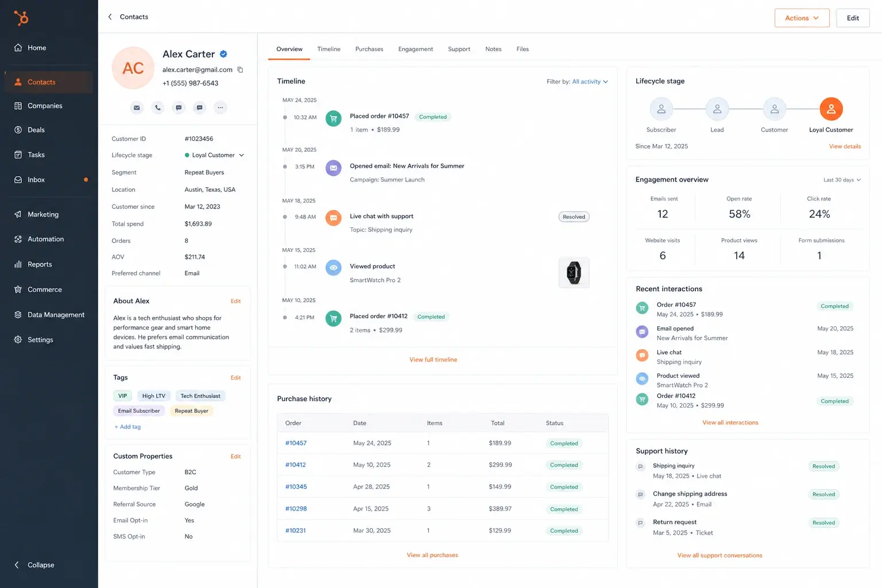The image size is (882, 588).
Task: Select the Tech Enthusiast tag
Action: tap(200, 396)
